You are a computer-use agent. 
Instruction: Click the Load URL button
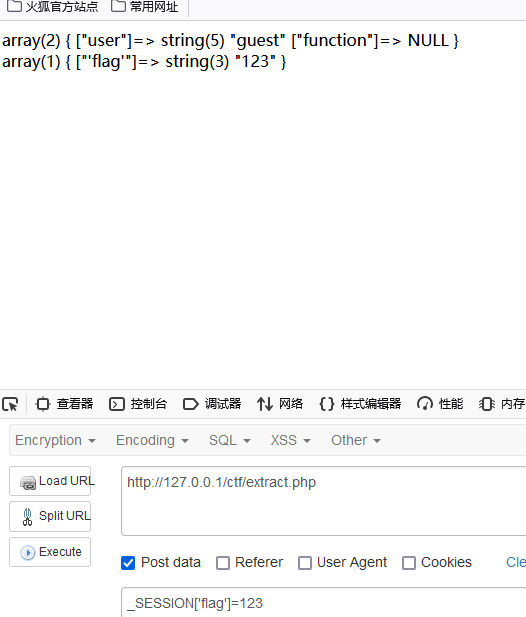pyautogui.click(x=50, y=481)
